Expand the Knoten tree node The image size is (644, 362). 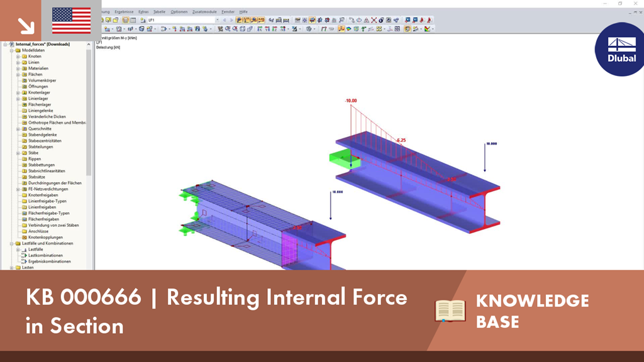[18, 56]
